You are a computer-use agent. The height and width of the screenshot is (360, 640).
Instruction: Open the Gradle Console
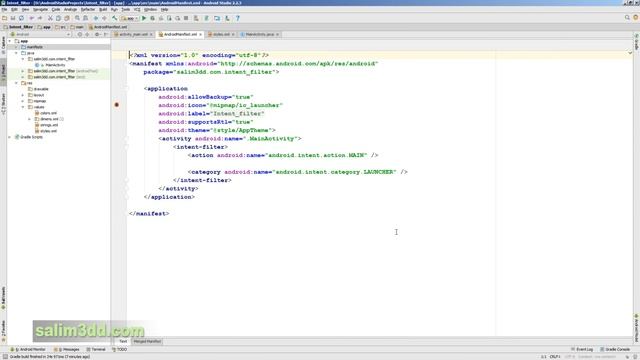(615, 350)
